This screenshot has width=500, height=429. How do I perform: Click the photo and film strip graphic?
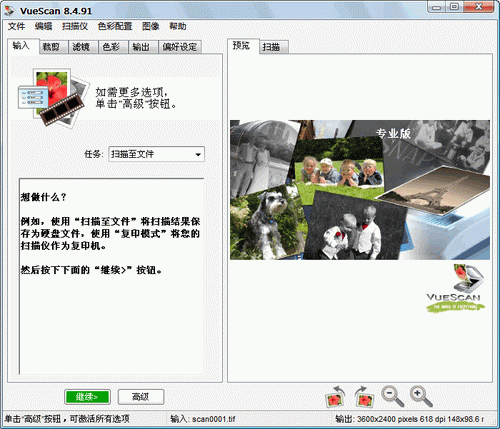53,97
